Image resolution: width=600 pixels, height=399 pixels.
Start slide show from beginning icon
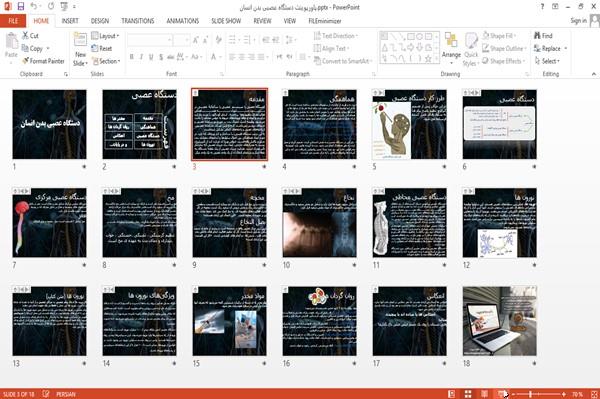pos(64,6)
